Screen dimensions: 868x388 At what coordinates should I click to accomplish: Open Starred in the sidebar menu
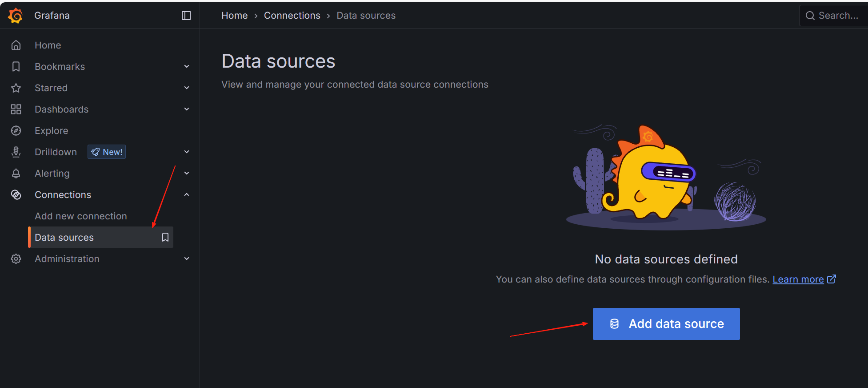click(x=51, y=88)
